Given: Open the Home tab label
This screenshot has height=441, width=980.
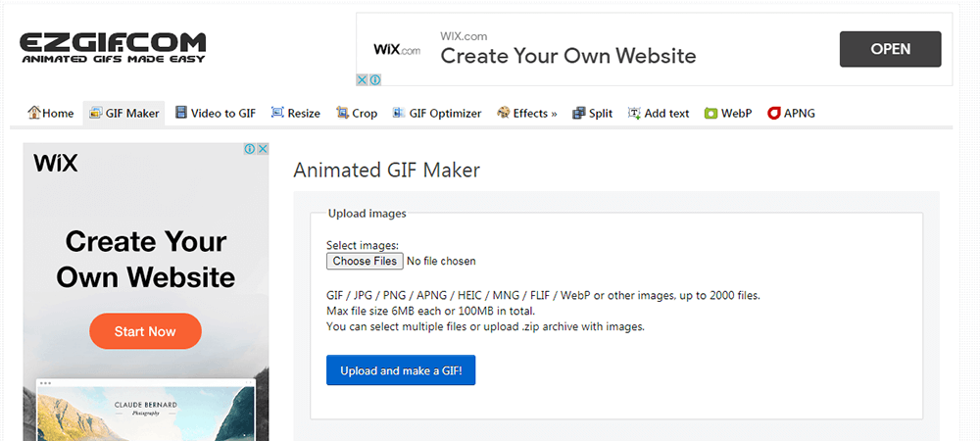Looking at the screenshot, I should (x=58, y=113).
